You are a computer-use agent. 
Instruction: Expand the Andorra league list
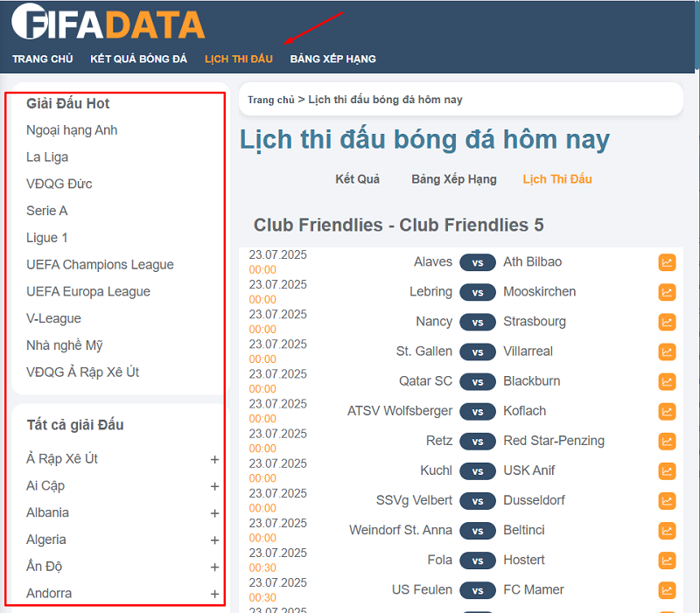(214, 595)
